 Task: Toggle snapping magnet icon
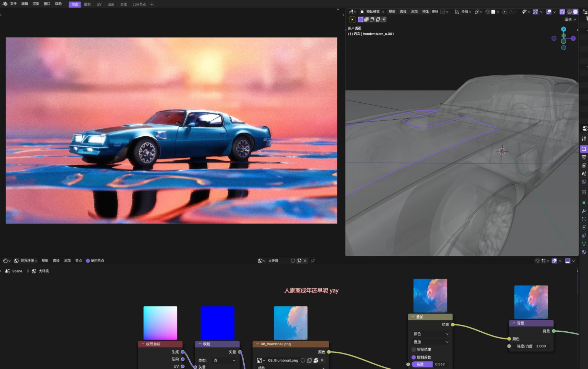[x=488, y=12]
